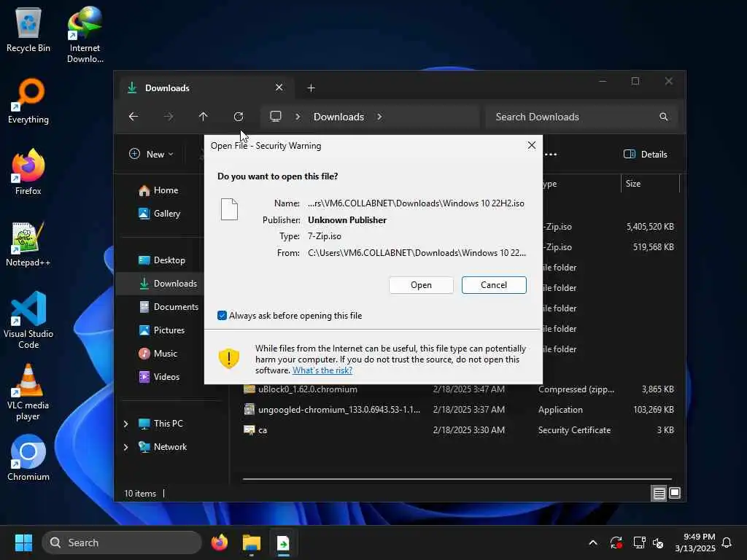Select the ca security certificate file
The width and height of the screenshot is (747, 560).
point(458,430)
